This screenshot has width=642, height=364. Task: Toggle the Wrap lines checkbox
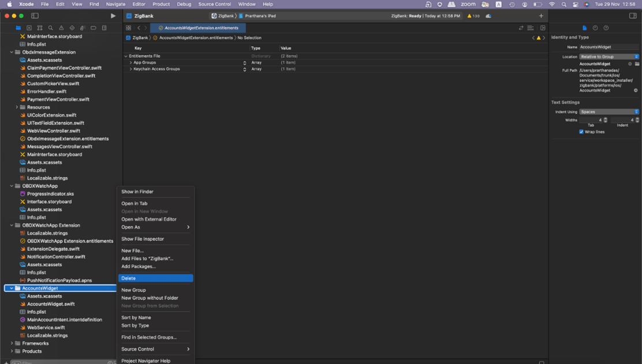click(x=581, y=132)
